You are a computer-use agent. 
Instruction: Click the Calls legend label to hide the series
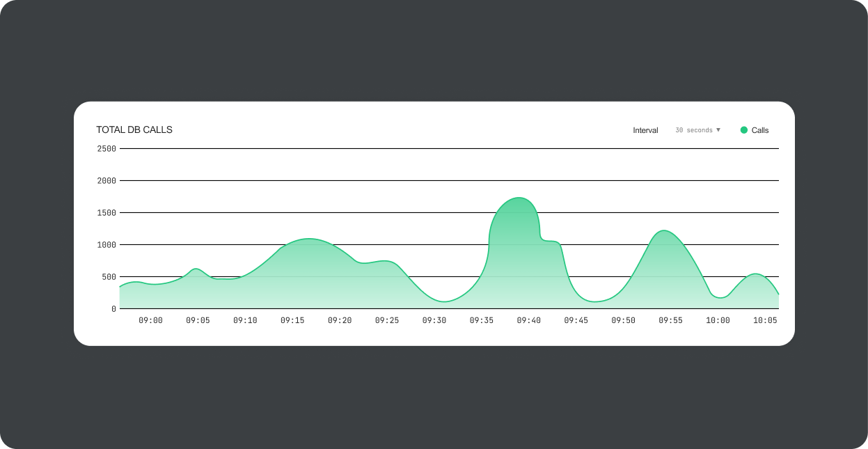(759, 129)
